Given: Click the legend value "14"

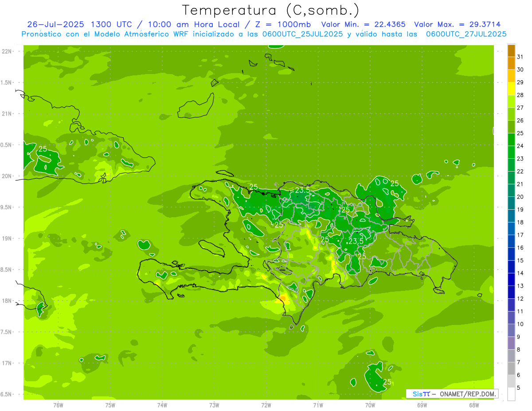Looking at the screenshot, I should point(520,273).
